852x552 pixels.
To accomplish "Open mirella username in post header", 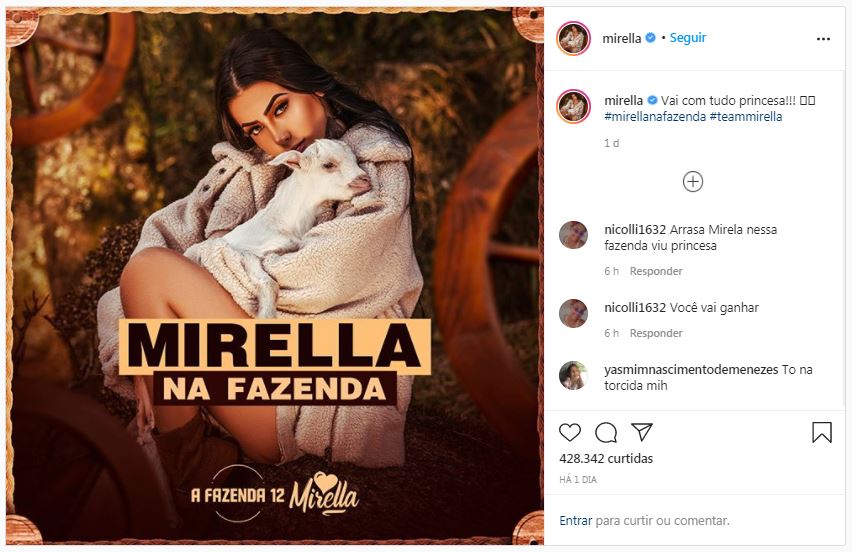I will [622, 39].
